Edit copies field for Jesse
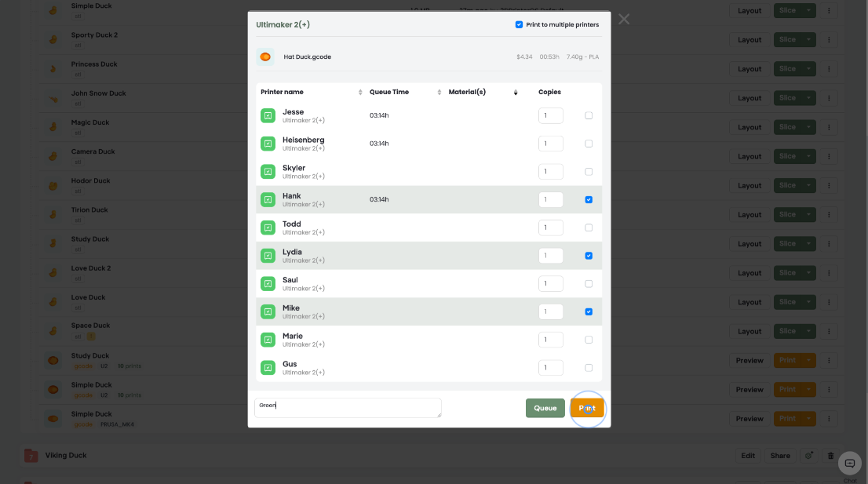 [551, 115]
